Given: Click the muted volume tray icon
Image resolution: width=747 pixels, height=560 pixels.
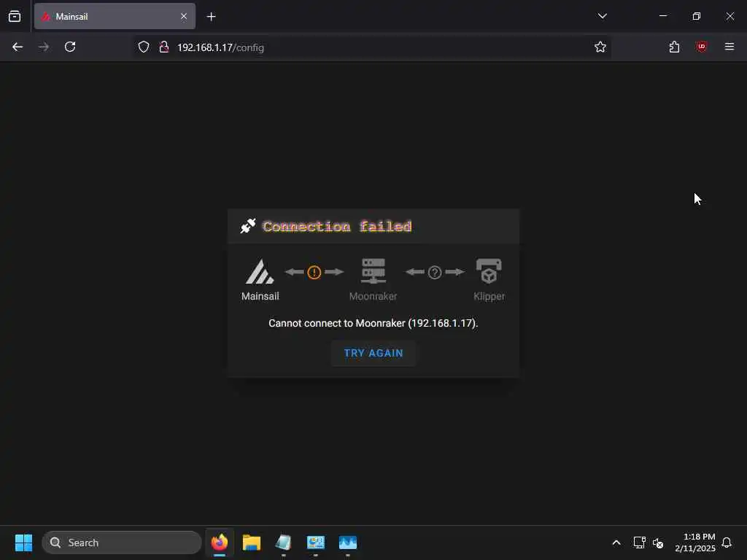Looking at the screenshot, I should pos(659,542).
